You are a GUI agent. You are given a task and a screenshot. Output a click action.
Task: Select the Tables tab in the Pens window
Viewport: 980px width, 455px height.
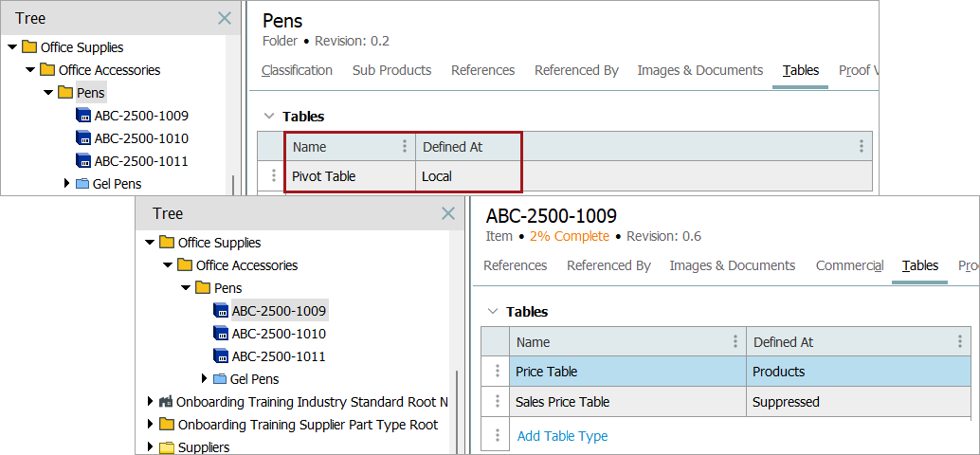click(801, 71)
